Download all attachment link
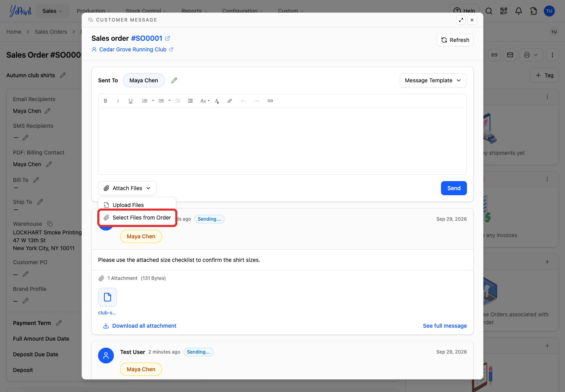The image size is (565, 392). (140, 326)
